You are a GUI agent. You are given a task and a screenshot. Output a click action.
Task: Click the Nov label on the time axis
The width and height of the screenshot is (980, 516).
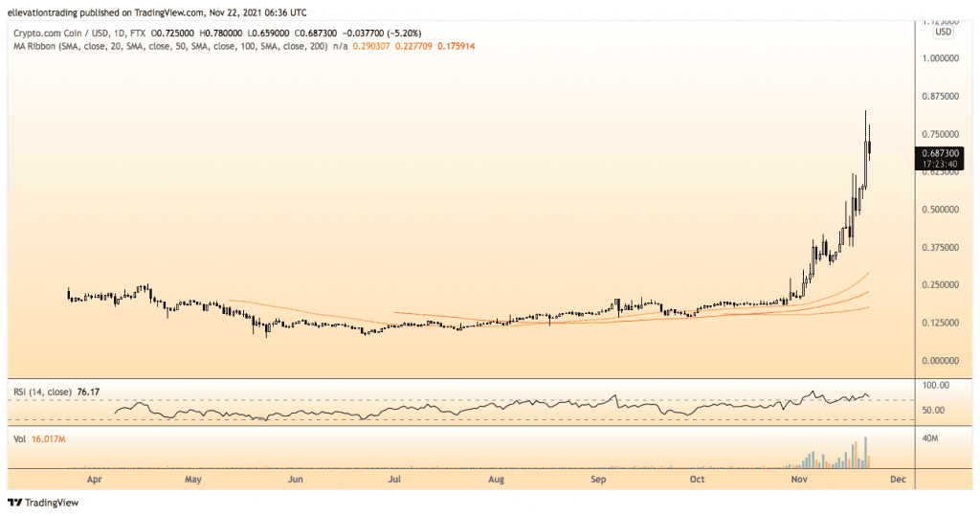coord(799,480)
